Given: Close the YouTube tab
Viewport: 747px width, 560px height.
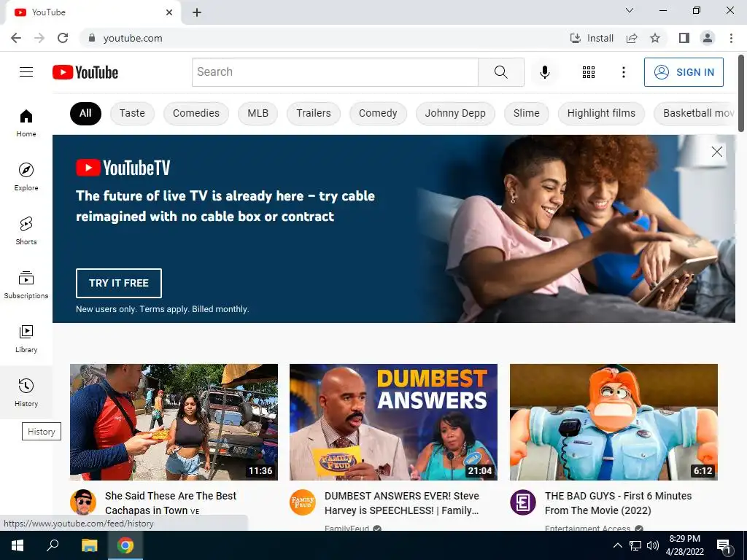Looking at the screenshot, I should pyautogui.click(x=169, y=12).
